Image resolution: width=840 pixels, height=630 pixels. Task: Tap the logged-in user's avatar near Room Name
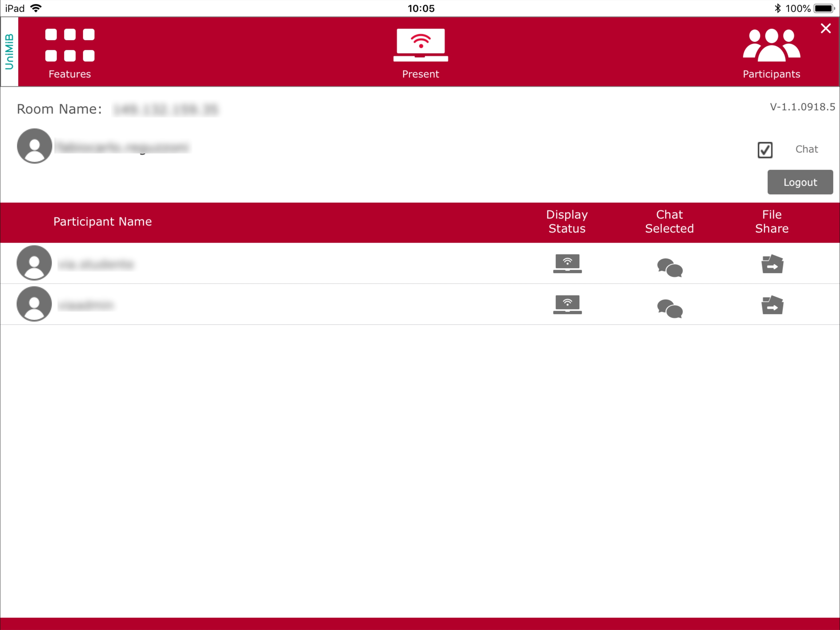[34, 146]
